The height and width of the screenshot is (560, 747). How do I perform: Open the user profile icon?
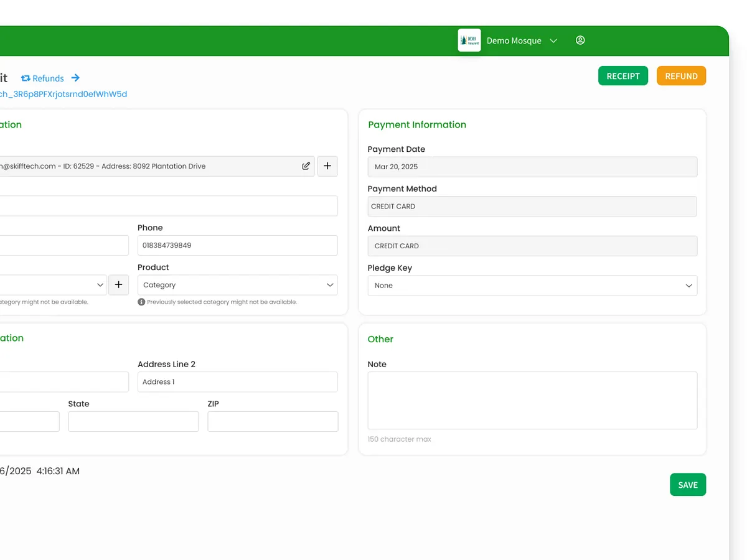click(580, 40)
